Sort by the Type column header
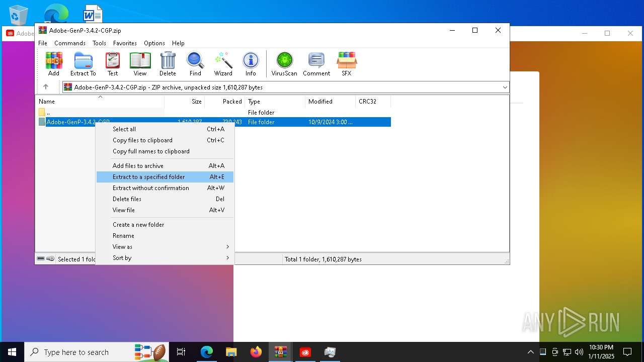Screen dimensions: 644x362 tap(275, 102)
